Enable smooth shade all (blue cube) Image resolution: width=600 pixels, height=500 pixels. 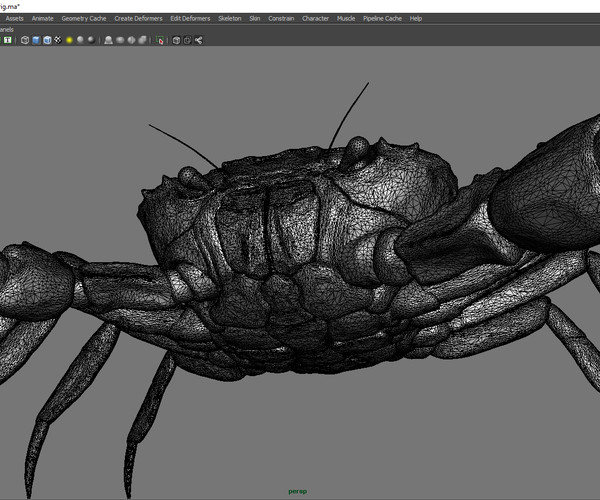pyautogui.click(x=36, y=40)
